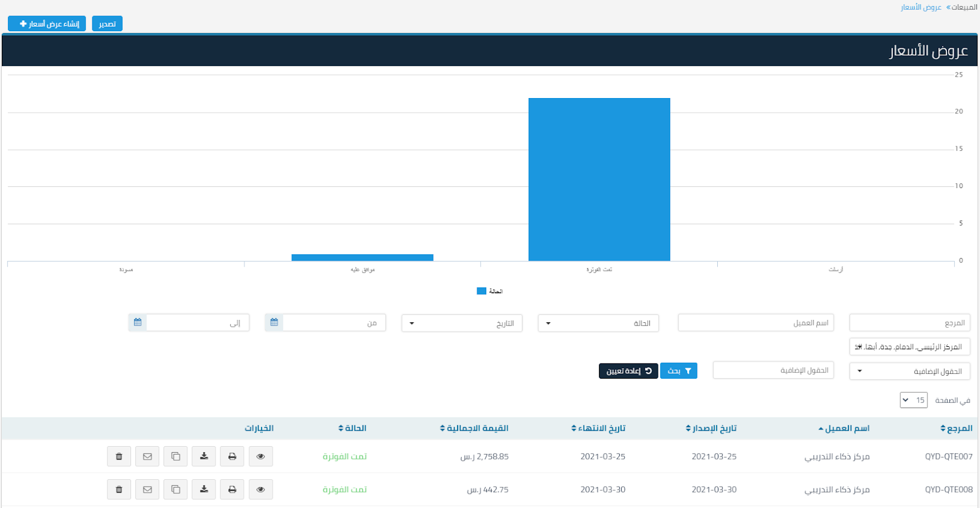The width and height of the screenshot is (980, 508).
Task: Download quotation QYD-QTE007
Action: [x=204, y=457]
